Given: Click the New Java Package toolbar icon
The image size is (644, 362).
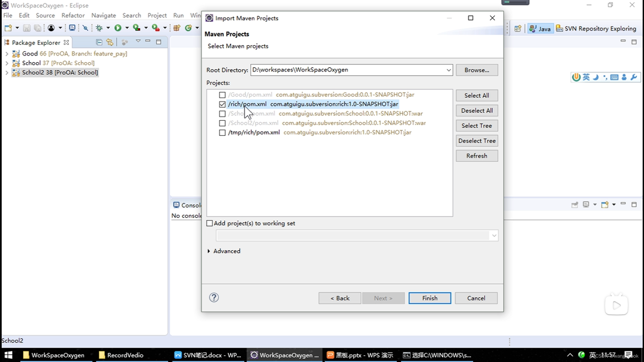Looking at the screenshot, I should [177, 28].
